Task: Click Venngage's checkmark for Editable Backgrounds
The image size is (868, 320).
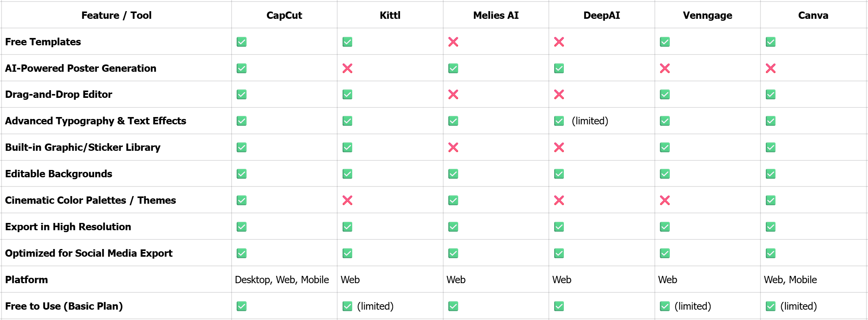Action: tap(665, 174)
